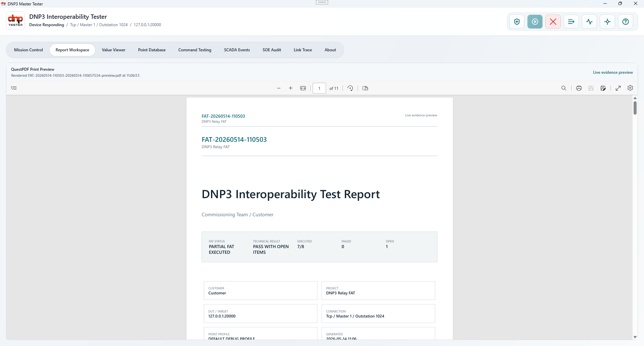Image resolution: width=644 pixels, height=346 pixels.
Task: Open the About tab
Action: tap(330, 50)
